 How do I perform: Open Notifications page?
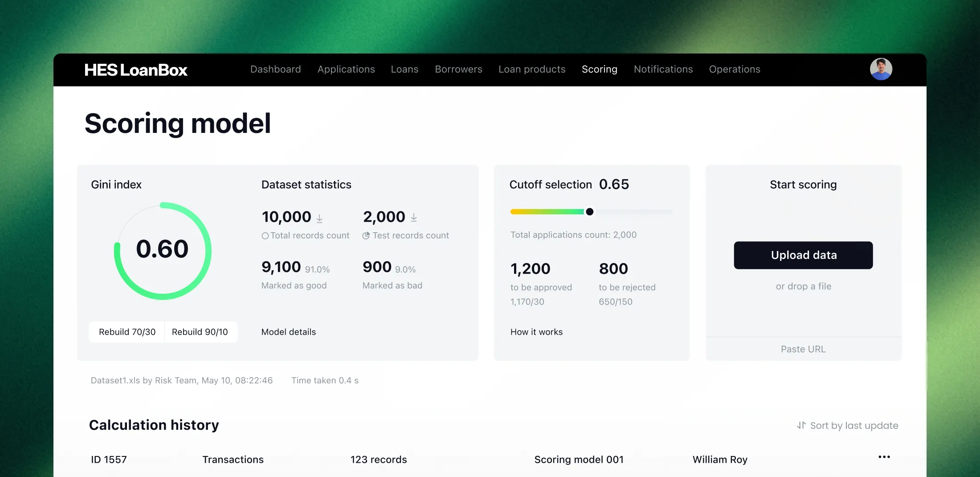pyautogui.click(x=663, y=69)
